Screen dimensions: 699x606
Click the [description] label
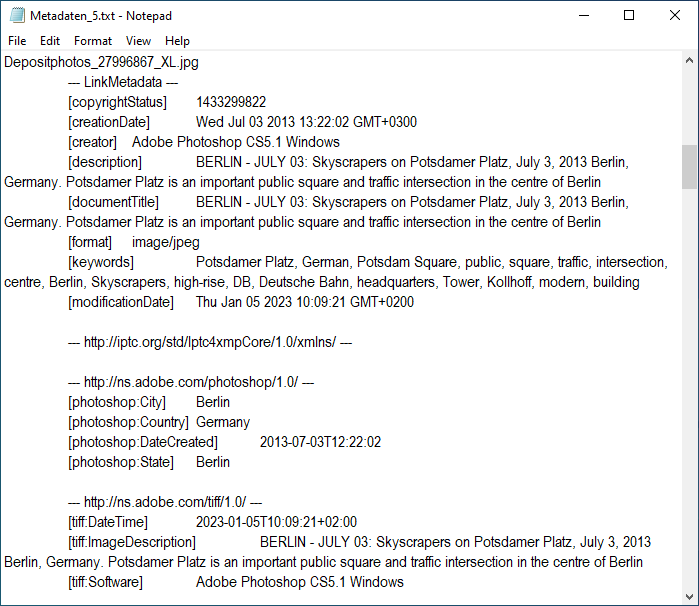click(105, 162)
